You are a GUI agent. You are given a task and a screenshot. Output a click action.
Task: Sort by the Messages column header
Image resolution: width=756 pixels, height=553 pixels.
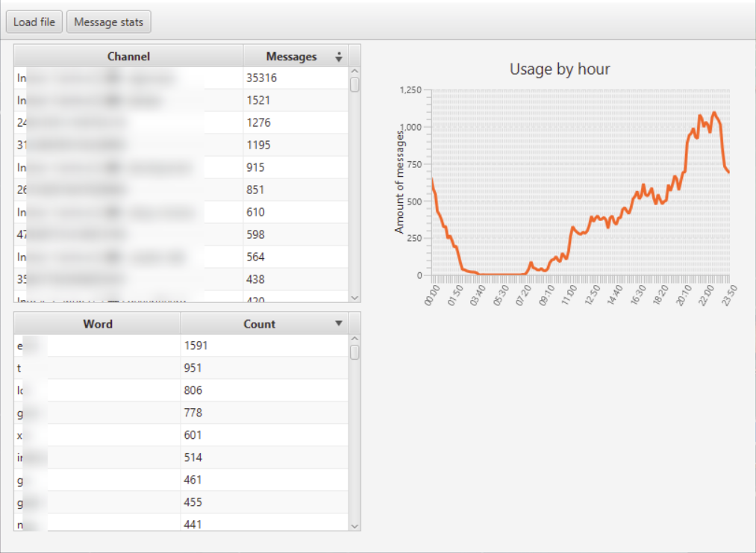tap(296, 57)
